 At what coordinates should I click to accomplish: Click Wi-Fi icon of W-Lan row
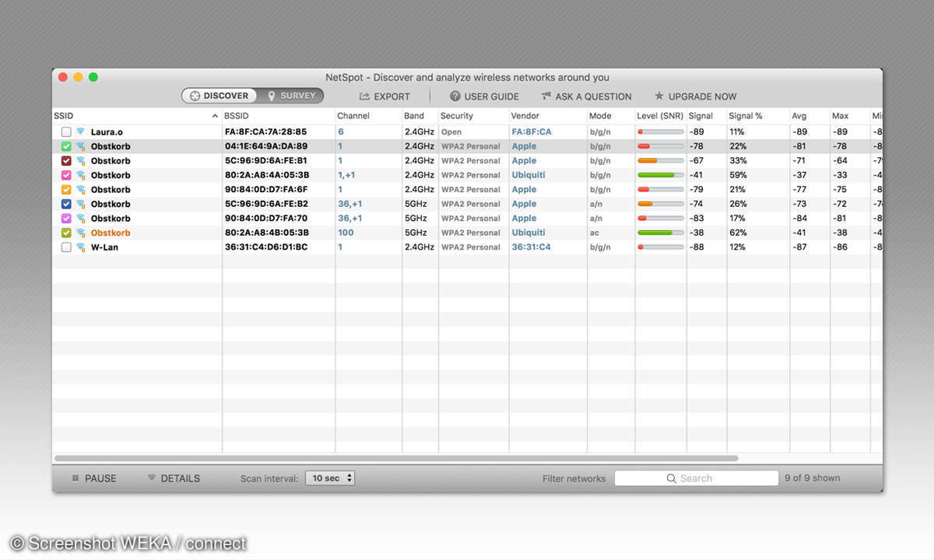click(80, 247)
